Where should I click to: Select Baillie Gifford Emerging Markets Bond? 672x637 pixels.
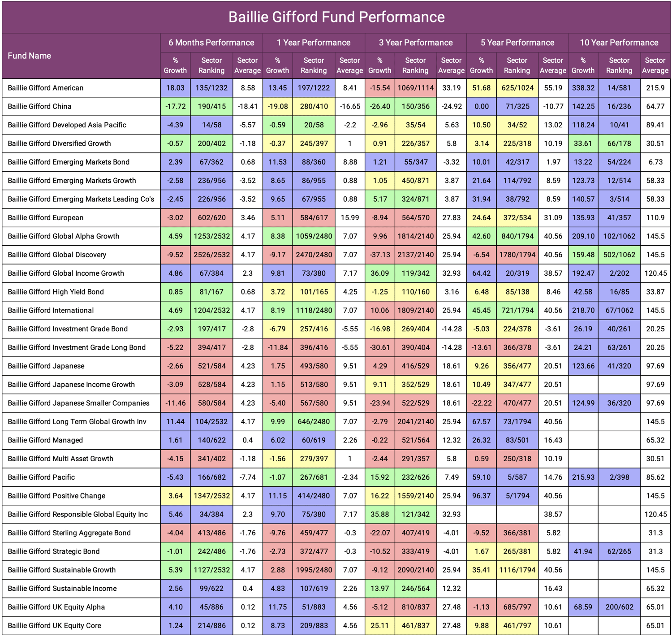[69, 162]
